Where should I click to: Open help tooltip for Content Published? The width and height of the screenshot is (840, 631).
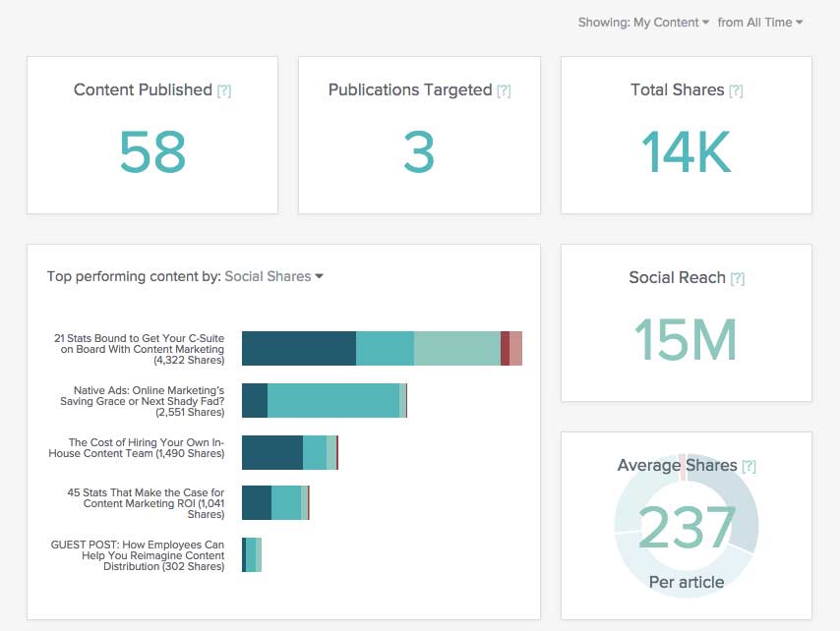(x=224, y=90)
